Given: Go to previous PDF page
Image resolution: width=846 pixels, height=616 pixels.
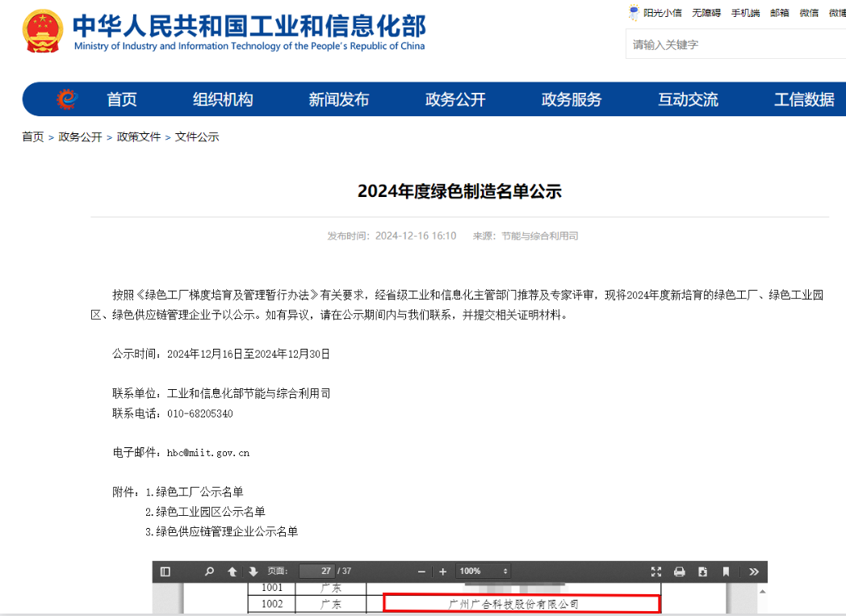Looking at the screenshot, I should (232, 572).
